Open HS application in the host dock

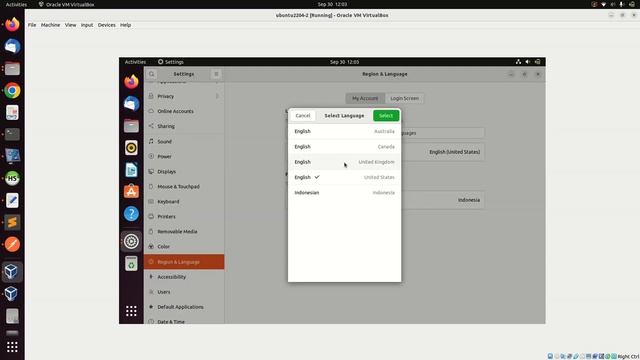click(x=12, y=178)
